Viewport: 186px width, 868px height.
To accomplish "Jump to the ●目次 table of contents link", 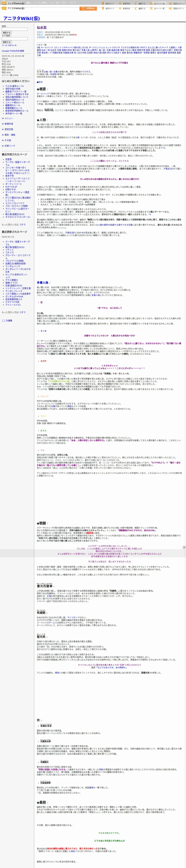I will pos(40,82).
